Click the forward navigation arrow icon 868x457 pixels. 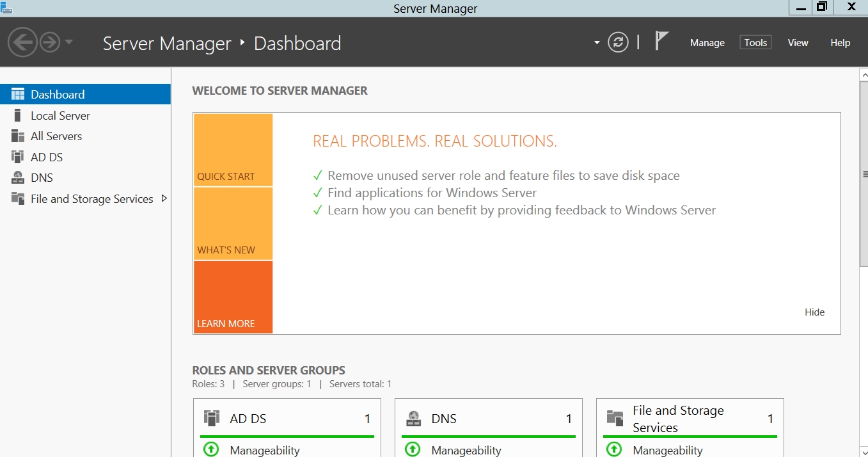pyautogui.click(x=50, y=43)
